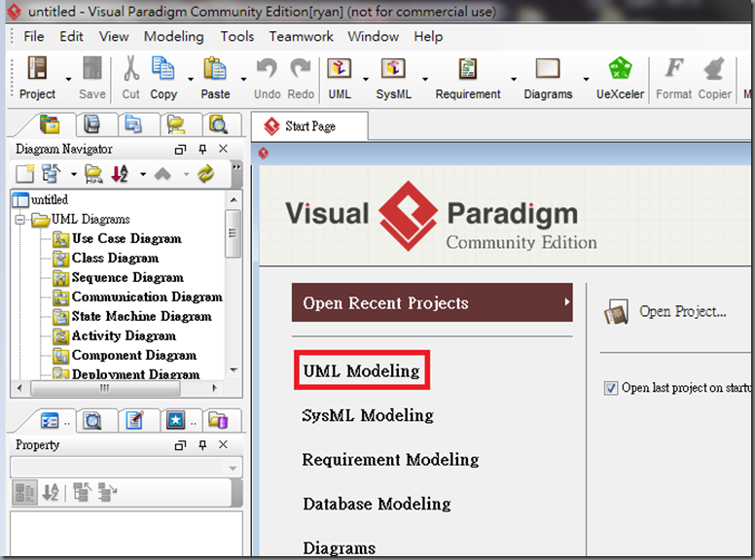Click the sort A-Z icon in Diagram Navigator
The height and width of the screenshot is (560, 755).
coord(120,174)
